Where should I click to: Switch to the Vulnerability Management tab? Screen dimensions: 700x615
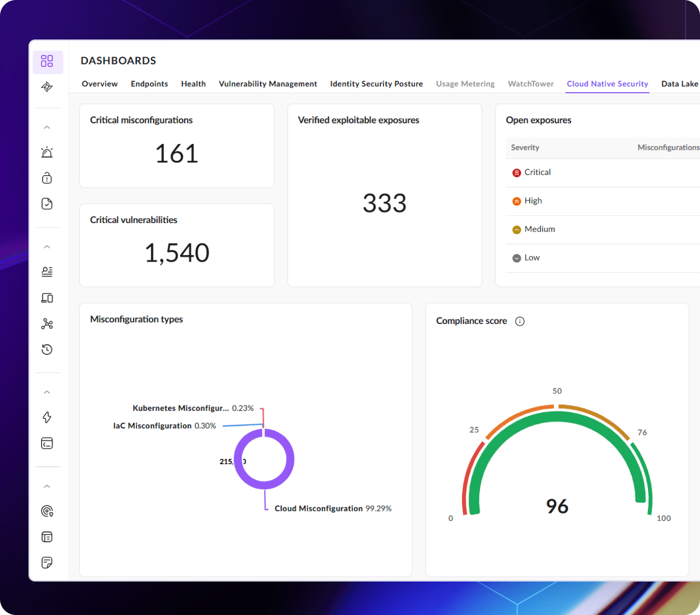pos(267,84)
